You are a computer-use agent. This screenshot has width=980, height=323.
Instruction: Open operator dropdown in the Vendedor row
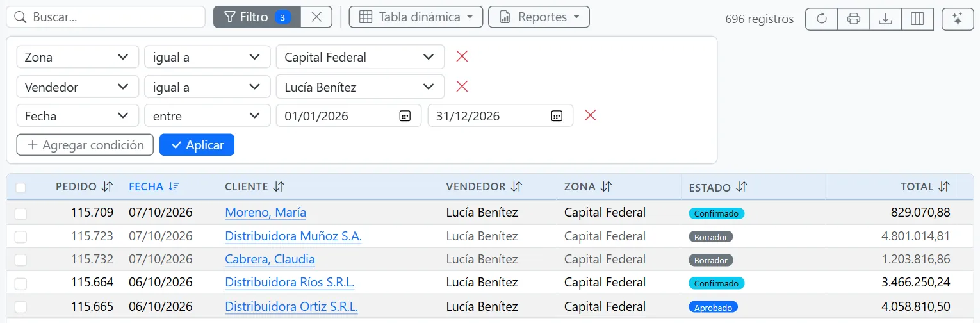[x=207, y=87]
